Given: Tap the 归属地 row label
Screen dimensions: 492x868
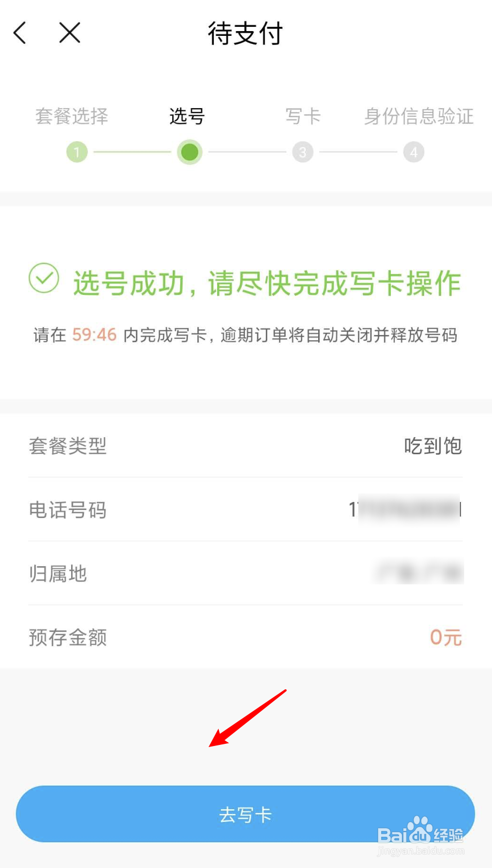Looking at the screenshot, I should click(58, 574).
